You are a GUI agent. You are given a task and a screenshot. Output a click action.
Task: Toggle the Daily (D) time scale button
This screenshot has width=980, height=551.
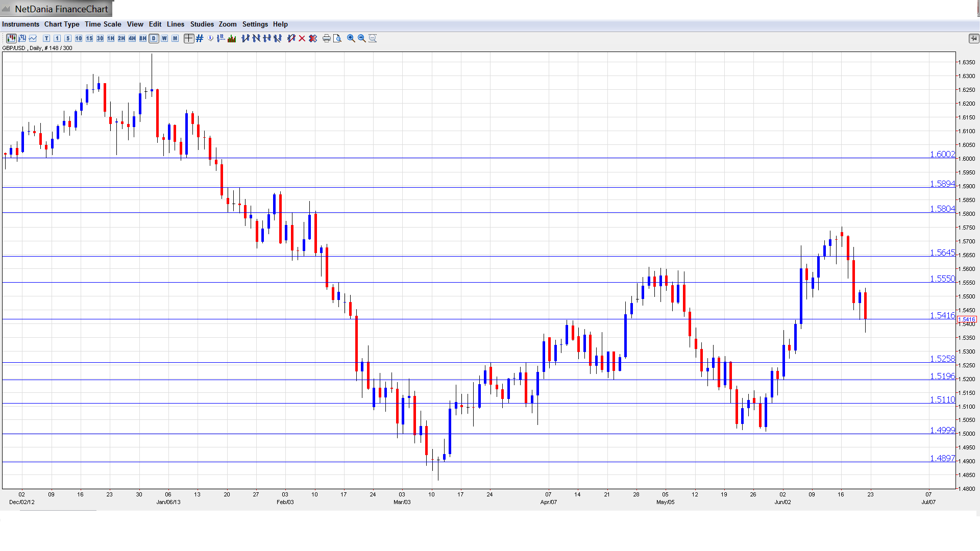point(154,38)
